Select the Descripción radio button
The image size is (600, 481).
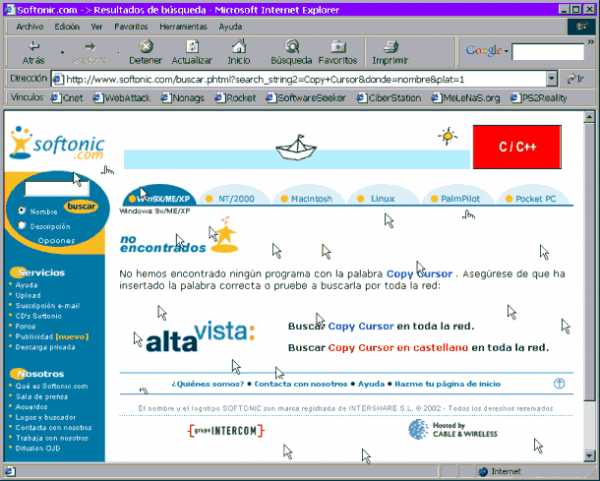pyautogui.click(x=22, y=226)
